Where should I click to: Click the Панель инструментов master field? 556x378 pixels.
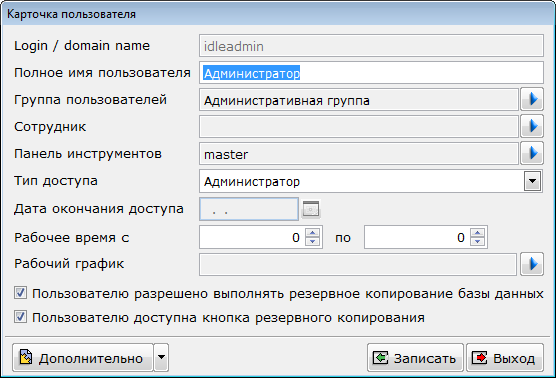359,154
